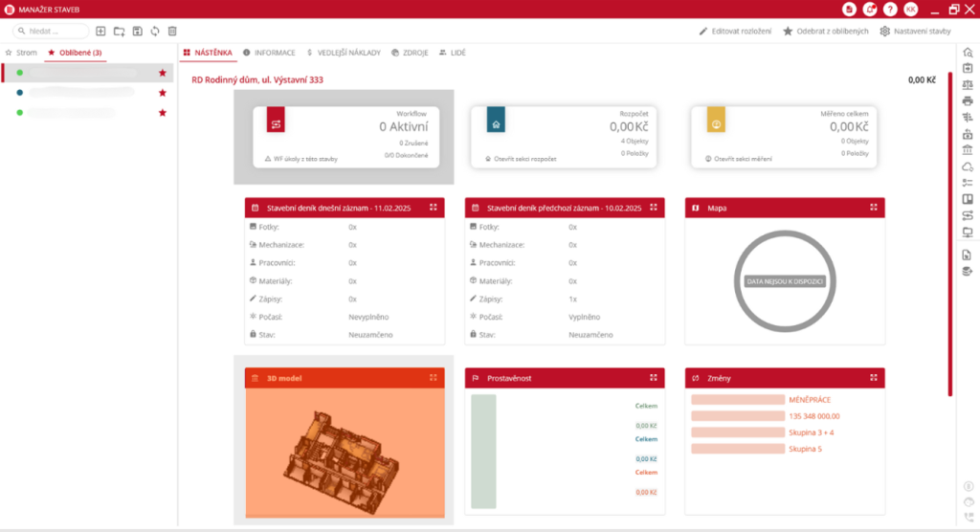Image resolution: width=980 pixels, height=532 pixels.
Task: Click the printer icon in the right sidebar
Action: [968, 100]
